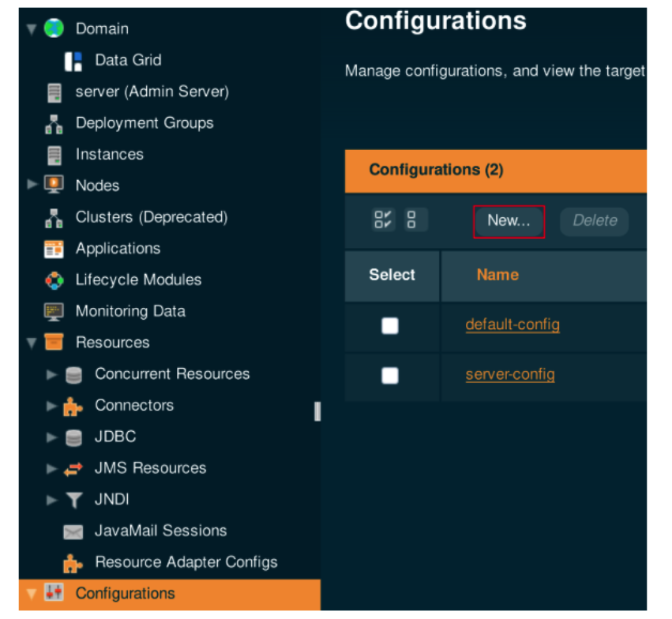Open the server-config link

(x=509, y=375)
